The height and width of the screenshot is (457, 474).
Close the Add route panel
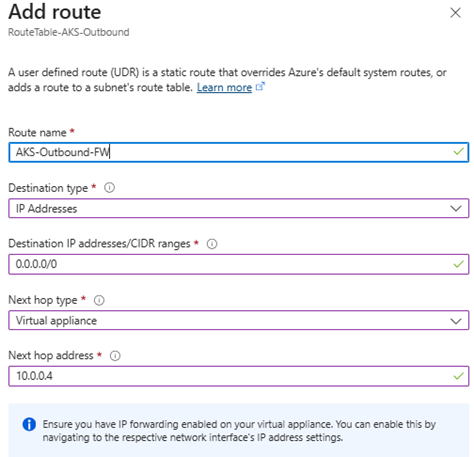click(x=455, y=13)
